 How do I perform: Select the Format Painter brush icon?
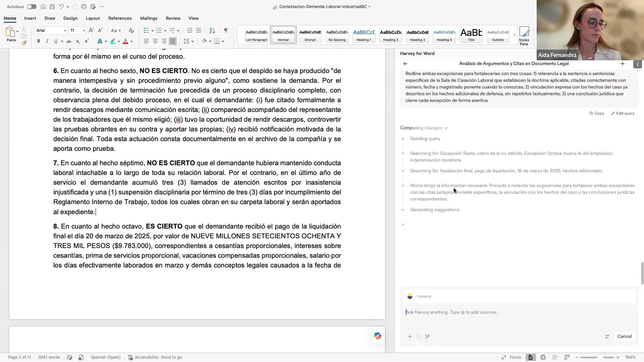coord(24,43)
